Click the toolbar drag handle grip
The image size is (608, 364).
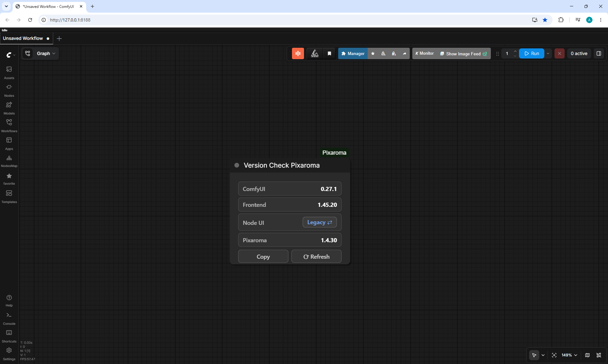click(x=497, y=54)
